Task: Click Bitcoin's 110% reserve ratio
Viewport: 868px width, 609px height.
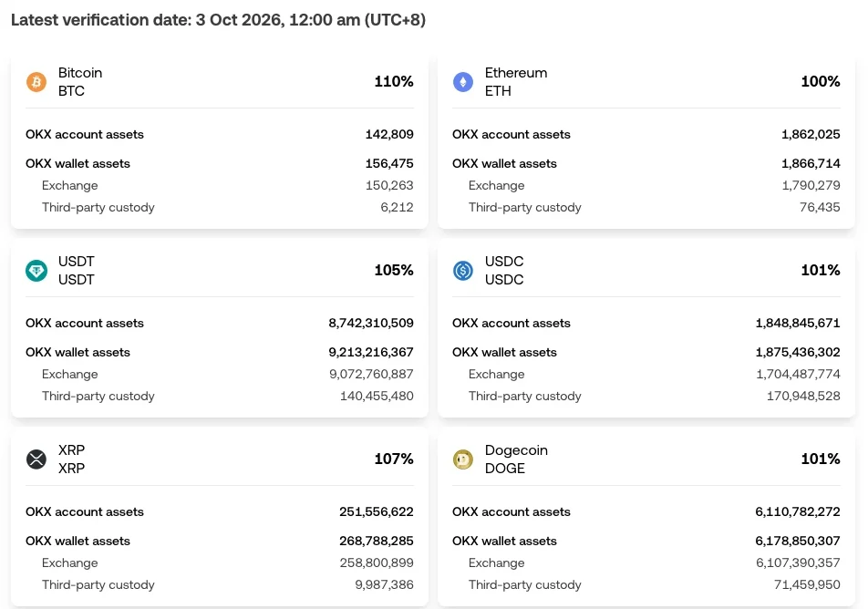Action: [394, 81]
